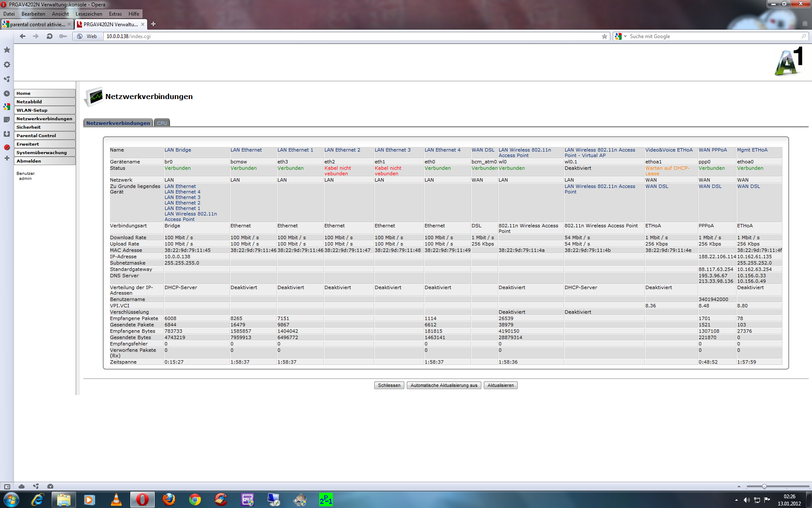
Task: Click the Aktualisieren button
Action: 500,385
